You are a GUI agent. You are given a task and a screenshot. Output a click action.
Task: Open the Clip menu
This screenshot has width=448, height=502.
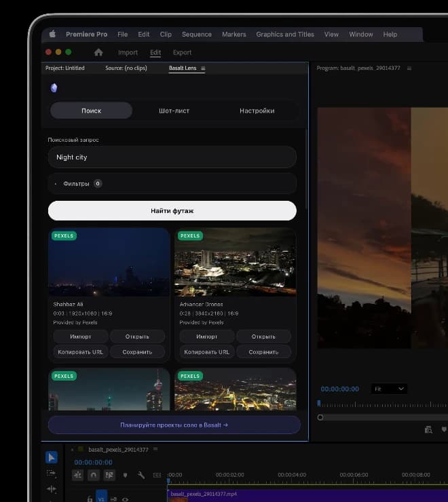click(x=166, y=34)
